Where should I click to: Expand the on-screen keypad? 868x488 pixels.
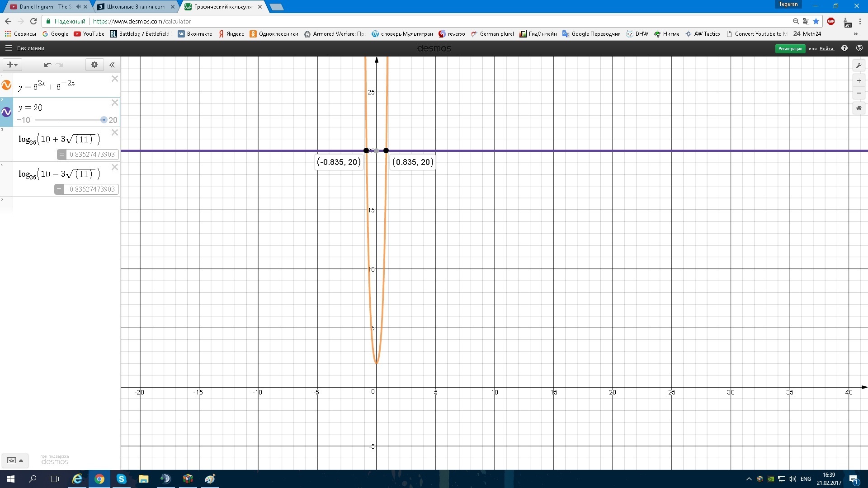tap(15, 460)
